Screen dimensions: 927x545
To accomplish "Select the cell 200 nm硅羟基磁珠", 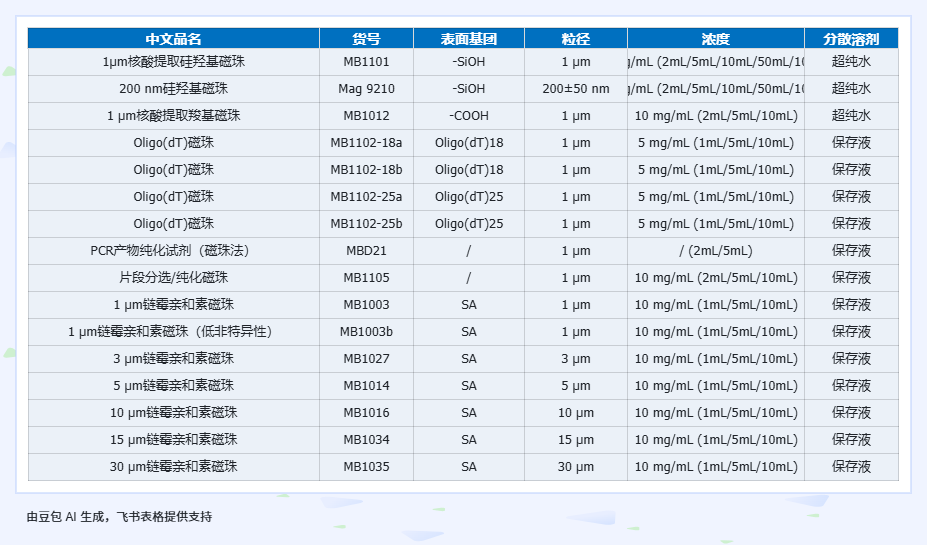I will coord(173,89).
